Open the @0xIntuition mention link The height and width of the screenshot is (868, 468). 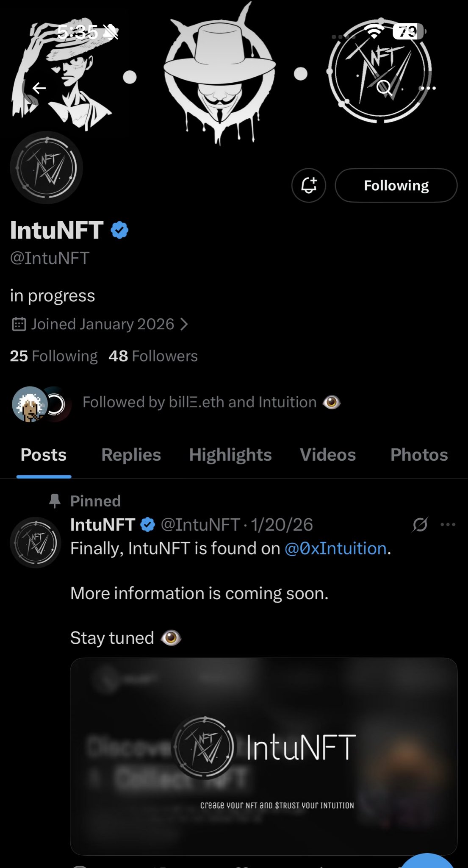(335, 548)
